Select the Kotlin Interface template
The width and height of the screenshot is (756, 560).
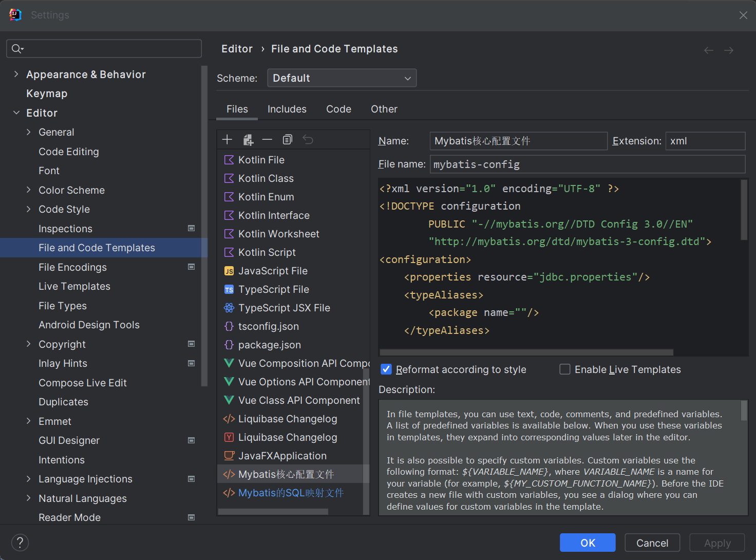coord(274,215)
